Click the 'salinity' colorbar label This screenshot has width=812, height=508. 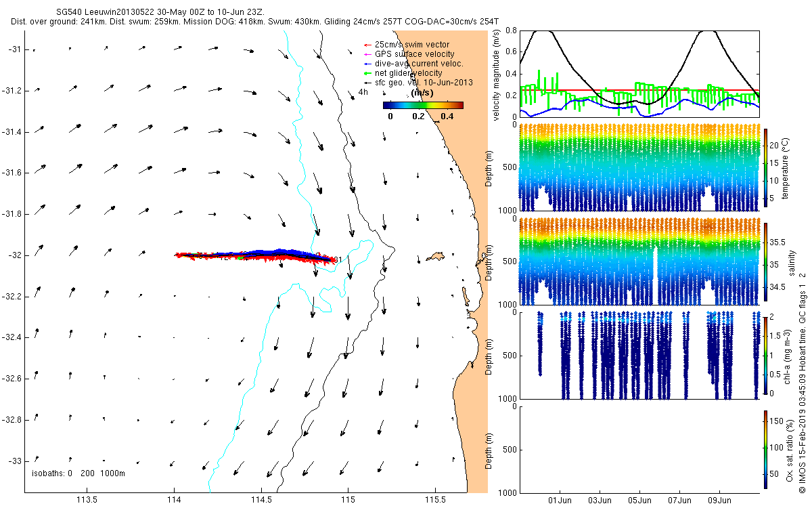791,261
